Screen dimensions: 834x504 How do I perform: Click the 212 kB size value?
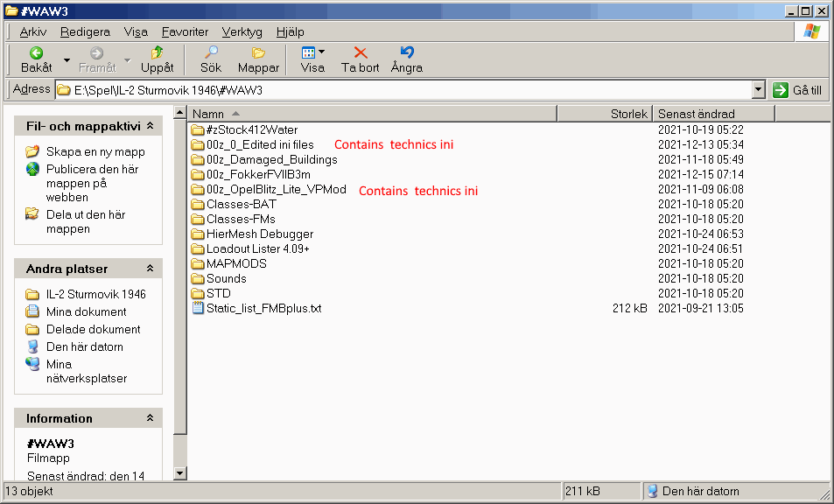click(x=630, y=308)
